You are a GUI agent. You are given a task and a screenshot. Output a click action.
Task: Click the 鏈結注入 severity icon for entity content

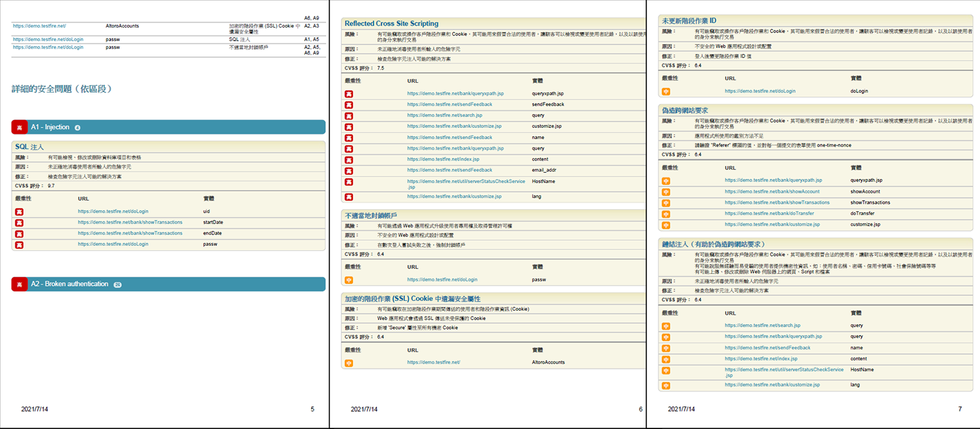666,360
